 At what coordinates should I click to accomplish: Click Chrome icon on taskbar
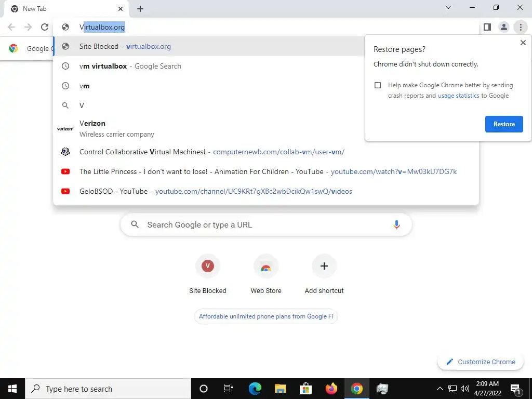tap(356, 389)
